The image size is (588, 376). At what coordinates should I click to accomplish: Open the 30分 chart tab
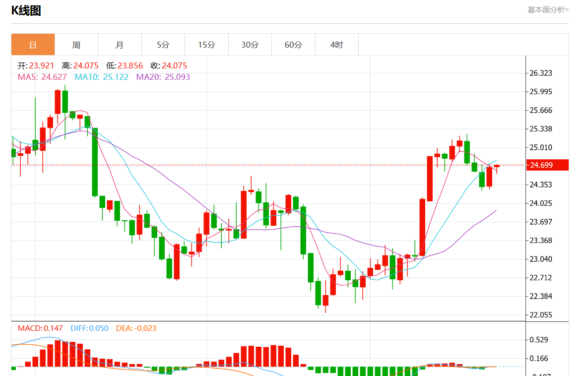point(250,45)
